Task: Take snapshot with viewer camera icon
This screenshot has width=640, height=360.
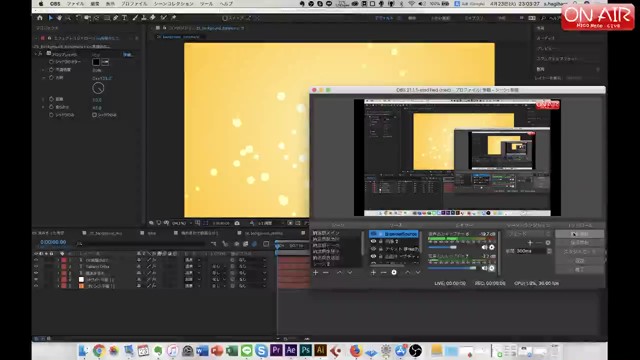Action: point(237,223)
